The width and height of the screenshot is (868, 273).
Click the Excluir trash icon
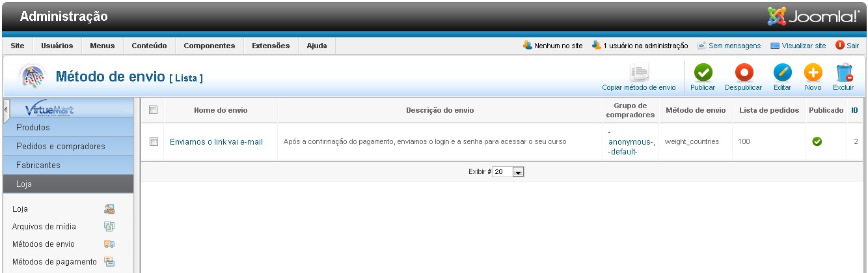point(843,72)
